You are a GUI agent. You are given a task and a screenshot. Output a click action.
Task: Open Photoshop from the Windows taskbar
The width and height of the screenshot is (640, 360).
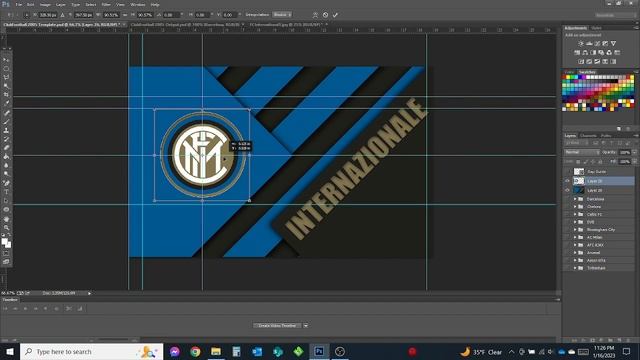319,351
